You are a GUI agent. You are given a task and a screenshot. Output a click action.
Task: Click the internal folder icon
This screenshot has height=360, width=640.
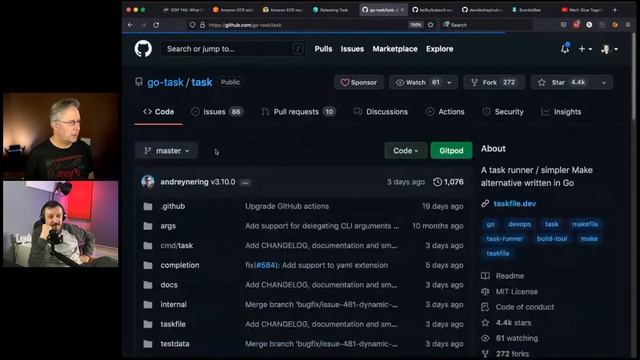coord(148,304)
